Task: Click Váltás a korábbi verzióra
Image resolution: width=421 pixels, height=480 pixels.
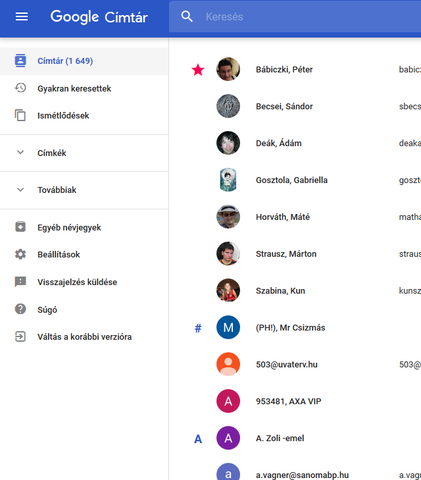Action: (84, 337)
